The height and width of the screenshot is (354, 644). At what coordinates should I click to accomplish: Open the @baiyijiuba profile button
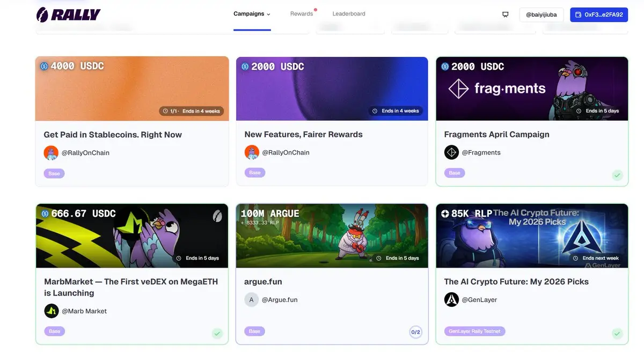click(541, 14)
